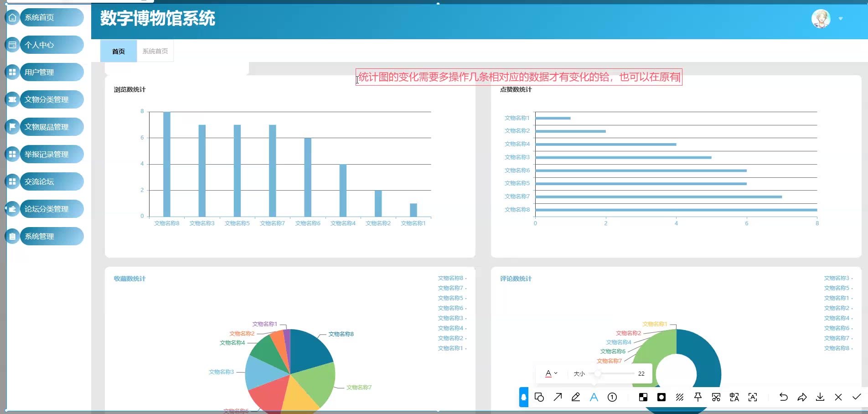Screen dimensions: 868x414
Task: Click the QQ penguin icon in toolbar
Action: pyautogui.click(x=524, y=397)
